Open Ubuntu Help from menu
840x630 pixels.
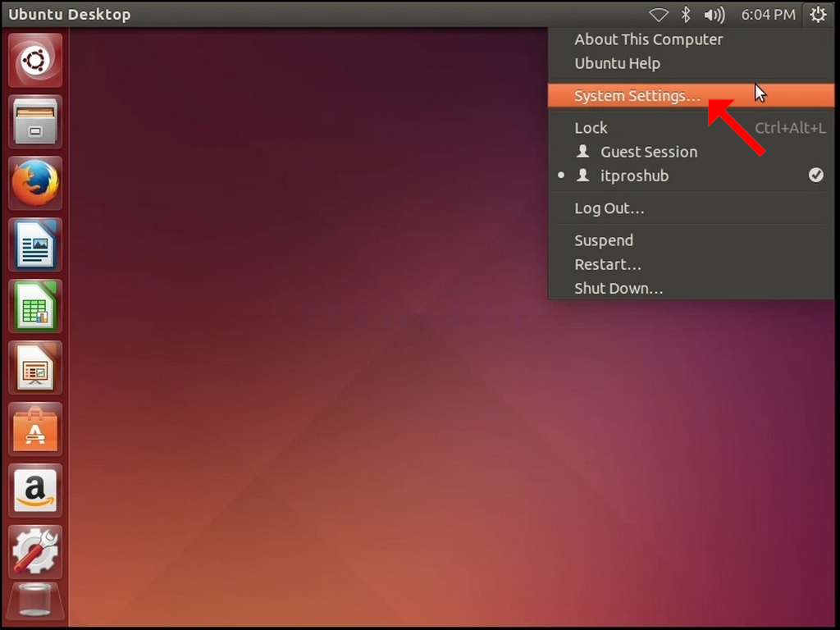point(691,63)
